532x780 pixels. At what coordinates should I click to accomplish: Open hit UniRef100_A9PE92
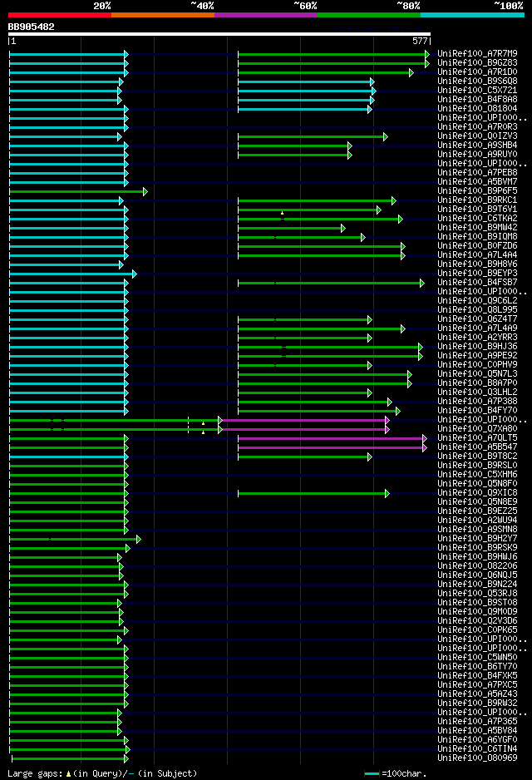coord(477,356)
